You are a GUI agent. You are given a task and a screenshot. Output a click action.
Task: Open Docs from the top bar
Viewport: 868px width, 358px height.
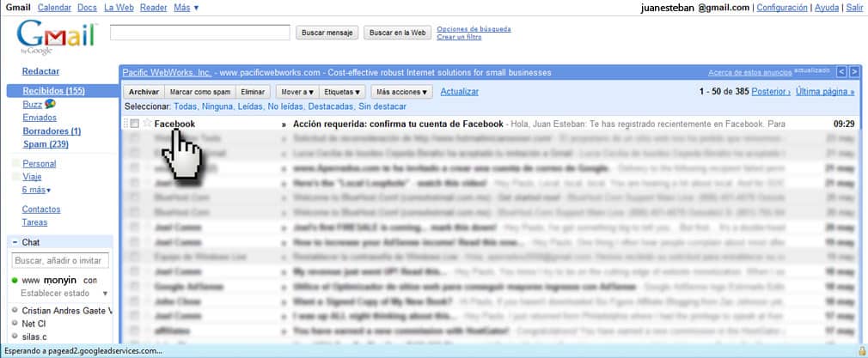(x=87, y=8)
